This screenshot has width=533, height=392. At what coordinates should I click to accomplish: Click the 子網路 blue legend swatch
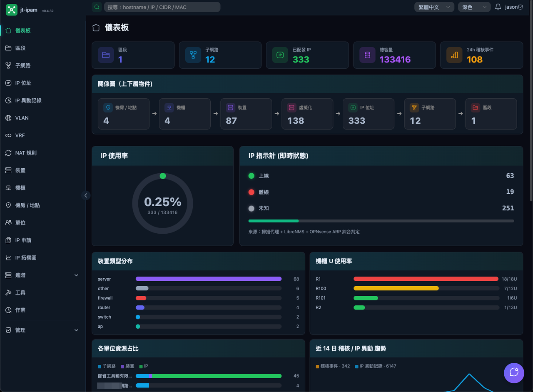[100, 366]
